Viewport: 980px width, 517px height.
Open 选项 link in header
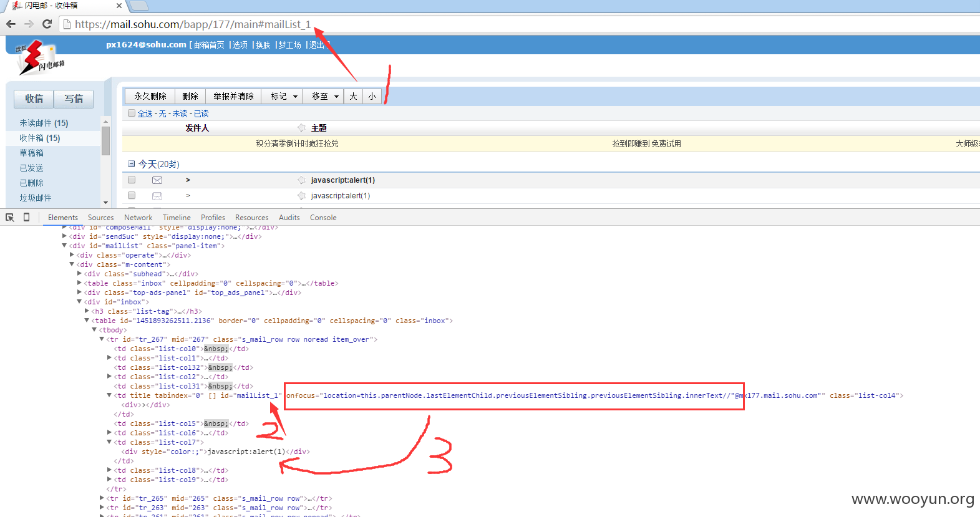240,45
